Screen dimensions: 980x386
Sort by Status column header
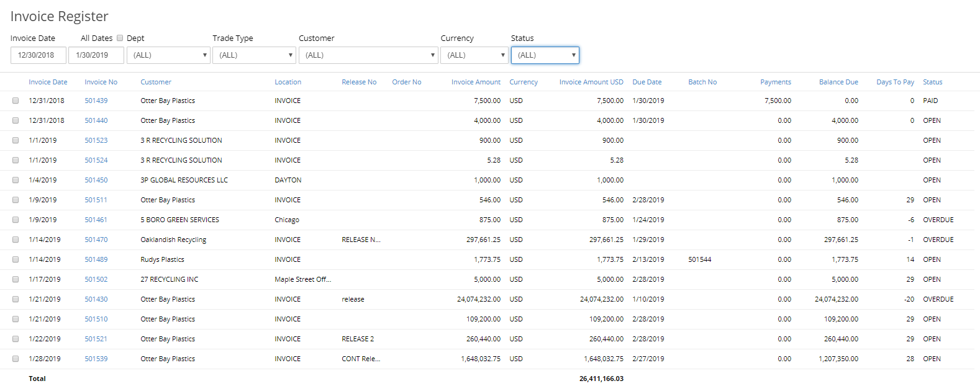click(933, 82)
